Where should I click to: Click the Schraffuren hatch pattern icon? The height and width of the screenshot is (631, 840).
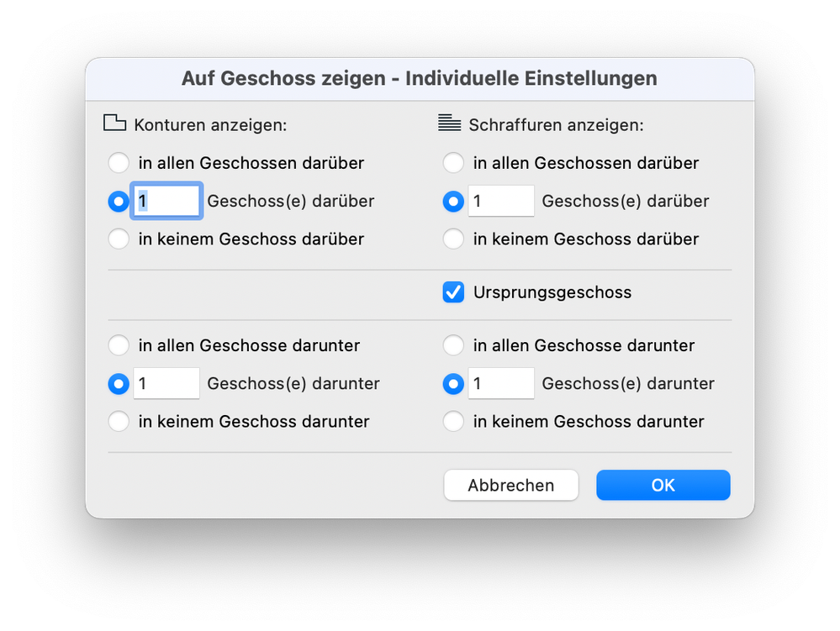450,124
